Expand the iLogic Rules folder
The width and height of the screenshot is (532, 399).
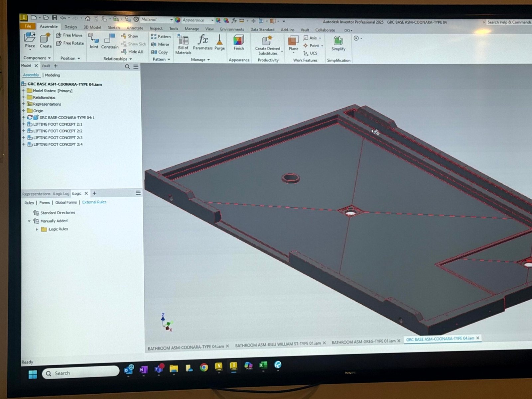click(x=37, y=229)
